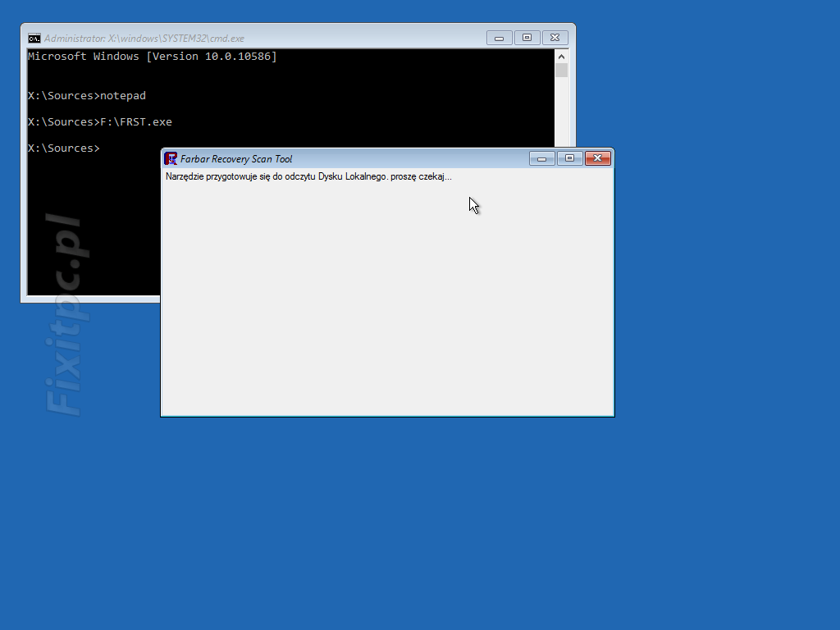Screen dimensions: 840x630
Task: Close the Farbar Recovery Scan Tool window
Action: pos(598,158)
